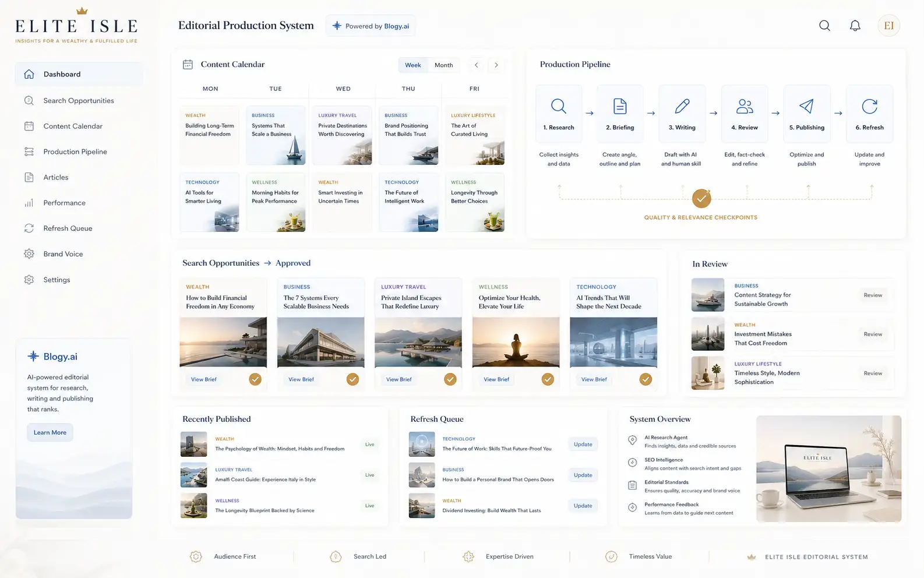
Task: Open Brand Voice in sidebar
Action: 79,254
